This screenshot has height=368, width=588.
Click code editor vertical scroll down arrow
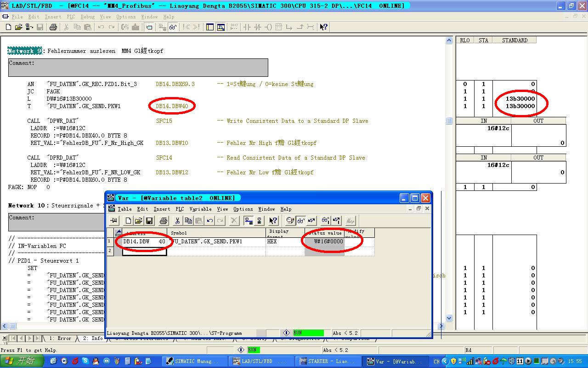(449, 318)
